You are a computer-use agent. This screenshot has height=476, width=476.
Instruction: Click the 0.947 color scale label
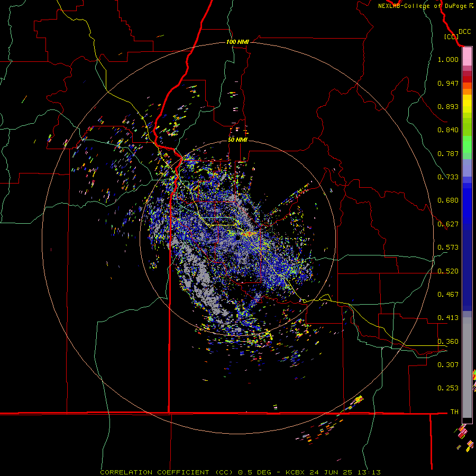[448, 83]
